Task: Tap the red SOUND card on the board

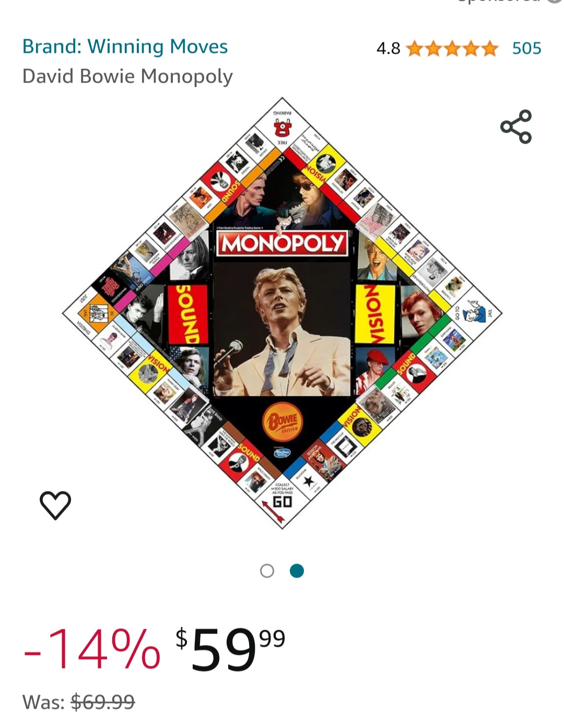Action: pyautogui.click(x=188, y=314)
